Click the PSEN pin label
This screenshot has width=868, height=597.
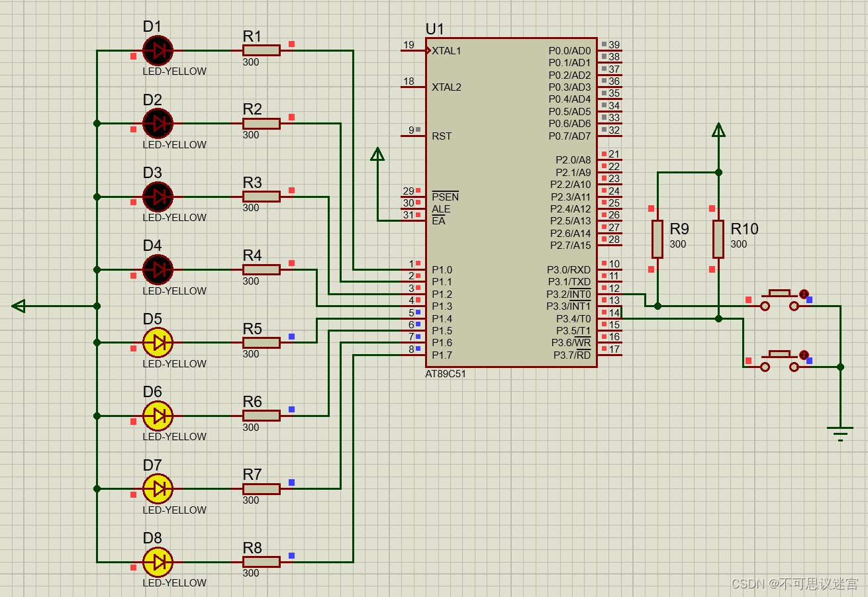pos(445,197)
